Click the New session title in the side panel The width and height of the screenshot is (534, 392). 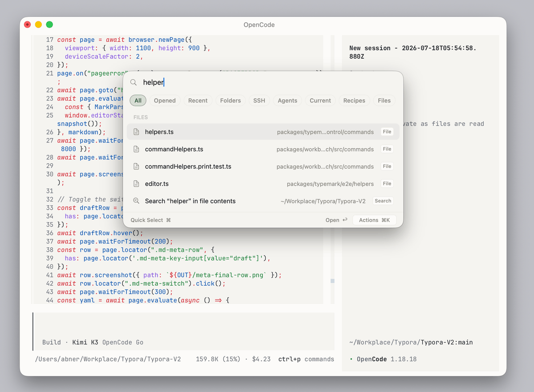[x=413, y=52]
